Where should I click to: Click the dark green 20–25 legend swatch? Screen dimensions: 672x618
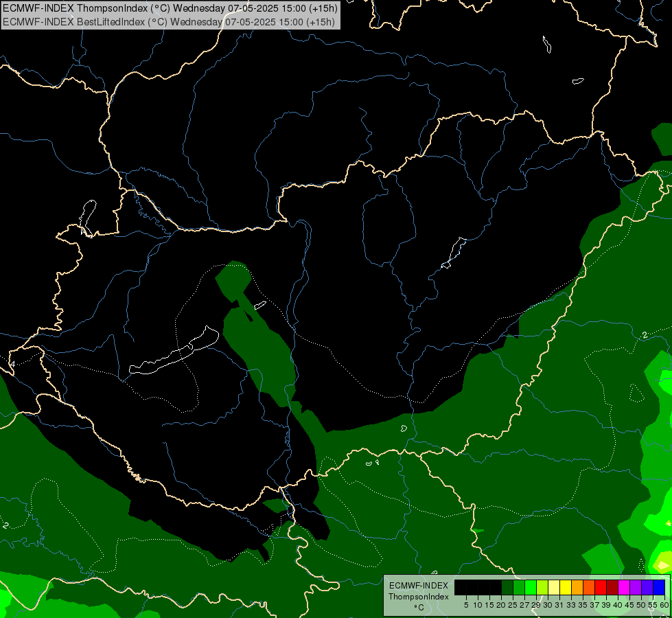pyautogui.click(x=507, y=587)
